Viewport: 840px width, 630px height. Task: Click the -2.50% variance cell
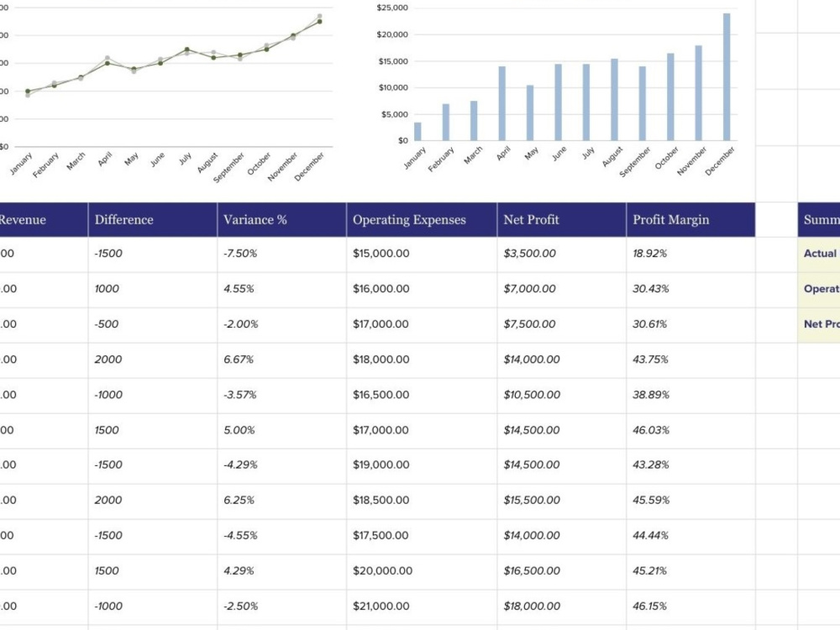[281, 606]
